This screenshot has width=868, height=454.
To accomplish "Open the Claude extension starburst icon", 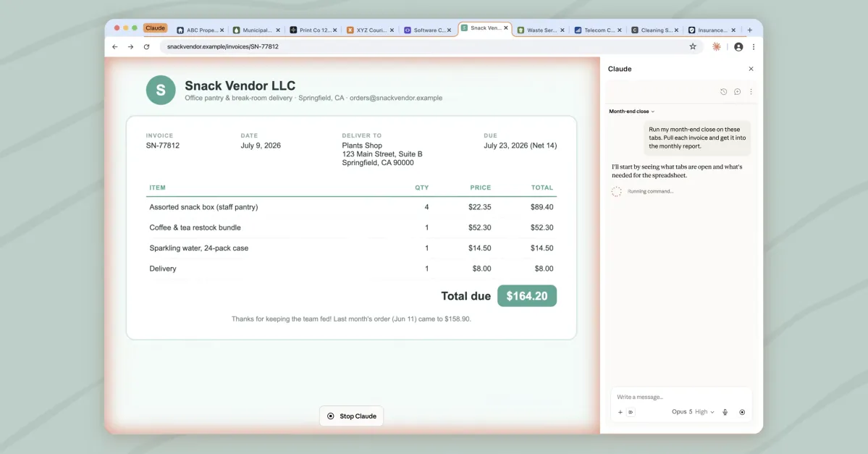I will click(x=716, y=47).
